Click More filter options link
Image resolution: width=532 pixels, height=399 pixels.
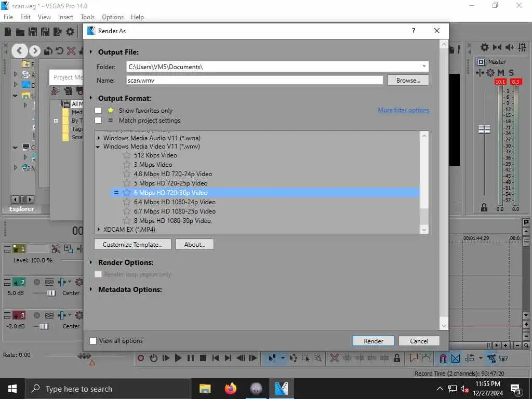(x=403, y=110)
